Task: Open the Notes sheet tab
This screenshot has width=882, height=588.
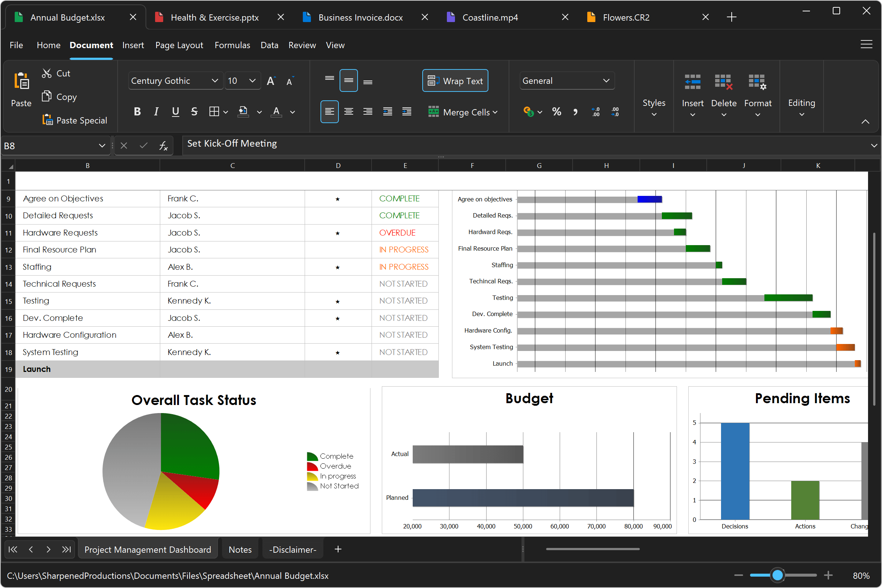Action: 240,549
